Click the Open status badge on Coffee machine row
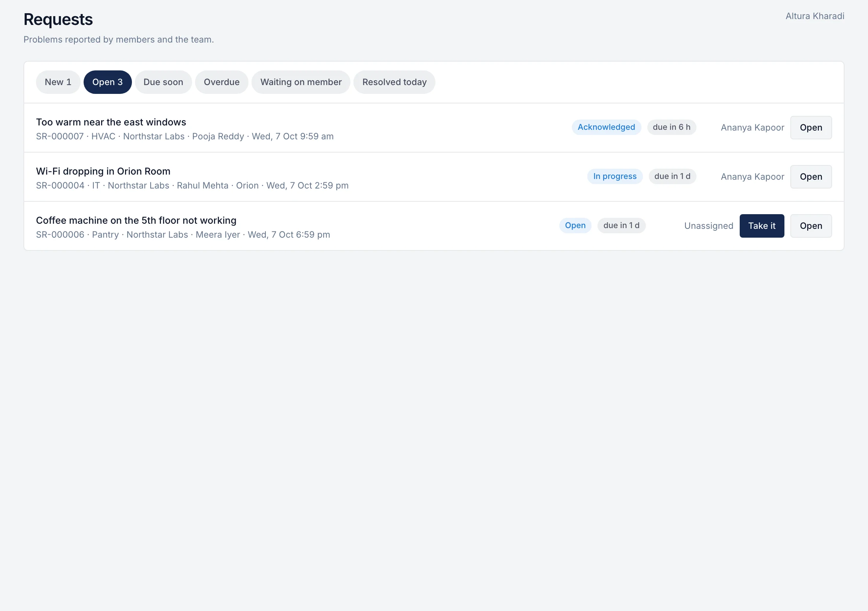The width and height of the screenshot is (868, 611). (575, 226)
